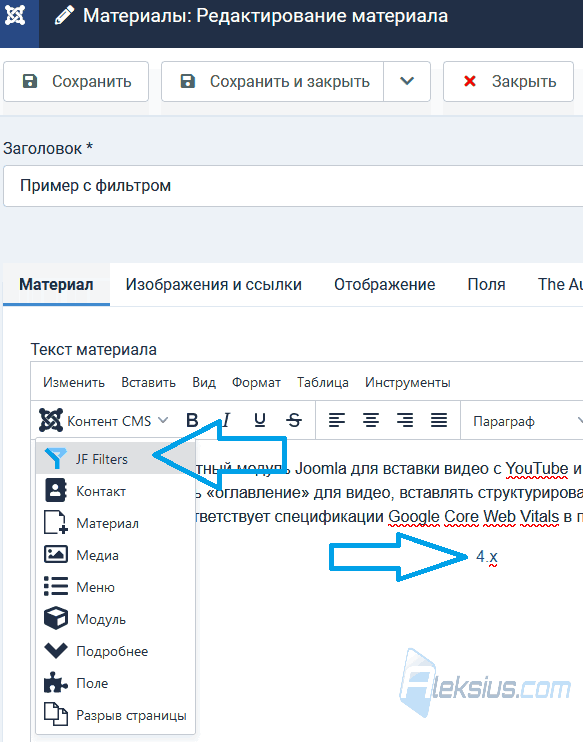Toggle italic formatting
The image size is (583, 742).
(226, 420)
